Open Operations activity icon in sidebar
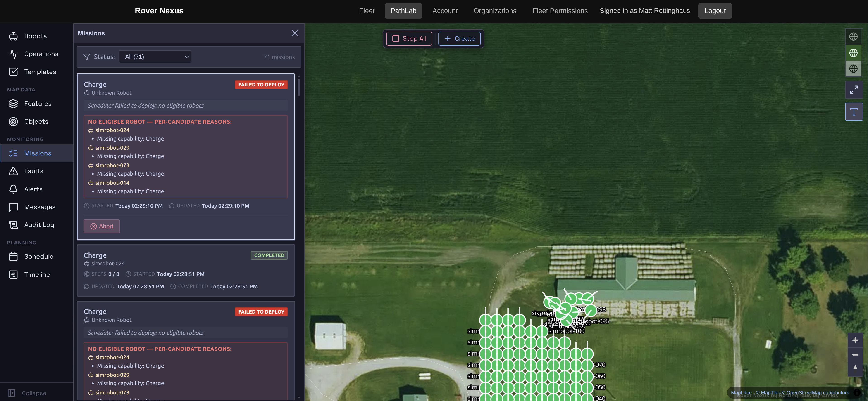Image resolution: width=868 pixels, height=401 pixels. click(13, 54)
